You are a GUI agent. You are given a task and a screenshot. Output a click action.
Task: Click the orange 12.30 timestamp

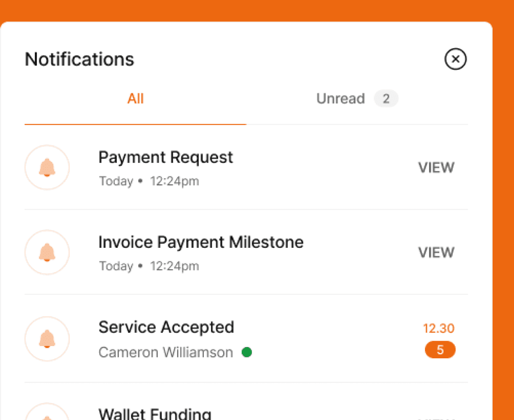click(x=438, y=328)
